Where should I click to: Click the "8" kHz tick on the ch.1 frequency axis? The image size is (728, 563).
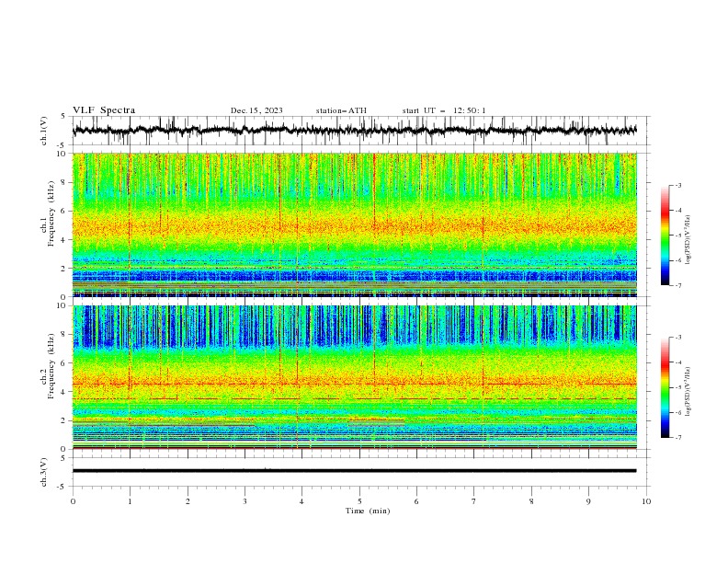tap(63, 182)
